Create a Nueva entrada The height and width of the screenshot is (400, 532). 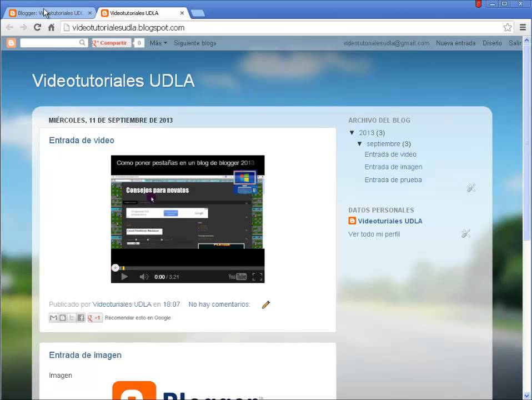click(456, 43)
